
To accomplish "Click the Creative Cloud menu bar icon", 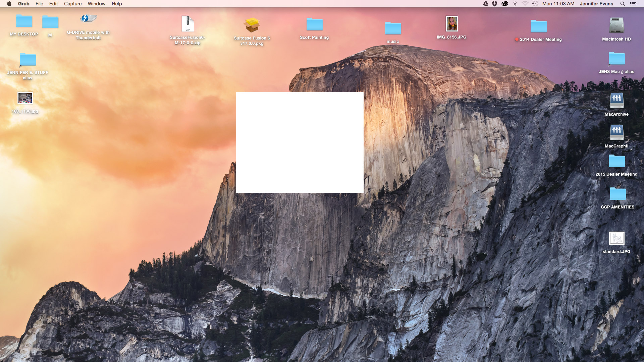I will (x=504, y=4).
